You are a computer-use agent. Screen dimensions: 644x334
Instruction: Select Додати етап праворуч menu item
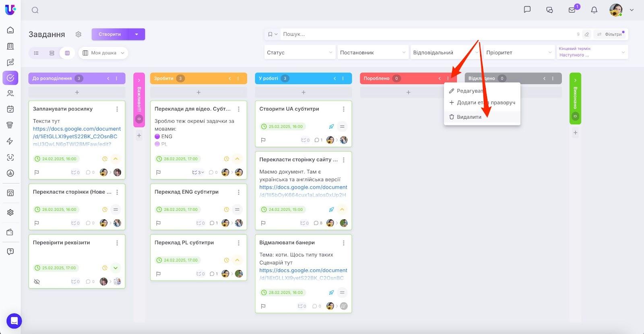[482, 103]
